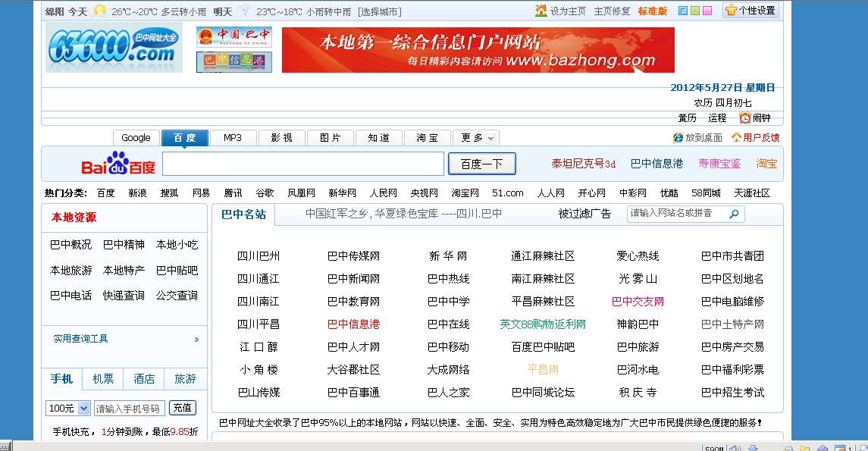Open the 巴中信息港 link
This screenshot has width=868, height=451.
(x=657, y=162)
